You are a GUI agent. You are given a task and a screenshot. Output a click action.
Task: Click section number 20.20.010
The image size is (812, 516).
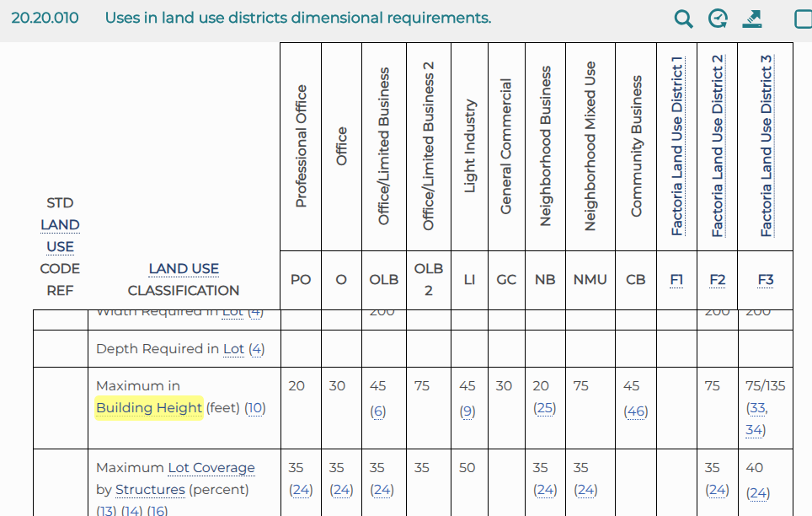coord(45,18)
